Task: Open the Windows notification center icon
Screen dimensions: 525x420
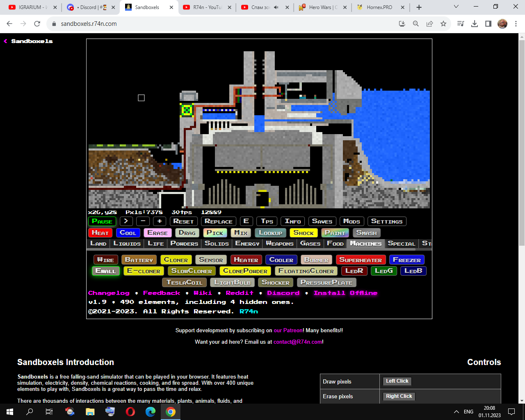Action: (x=511, y=412)
